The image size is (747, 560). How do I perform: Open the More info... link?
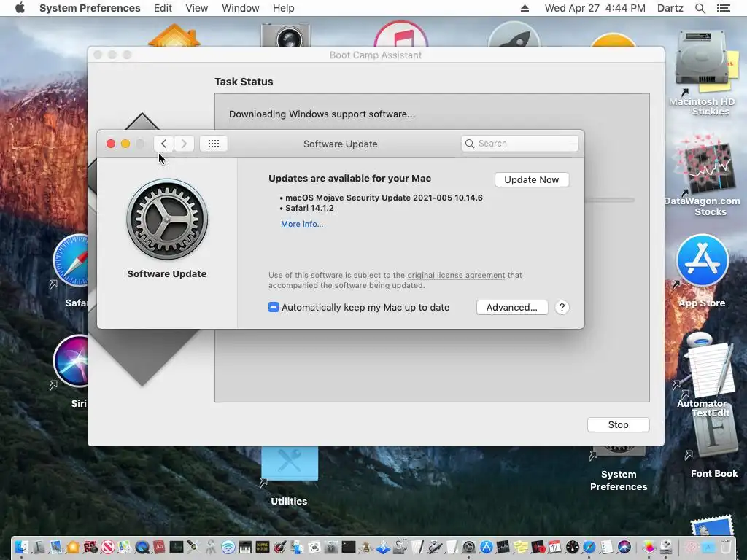pos(301,224)
